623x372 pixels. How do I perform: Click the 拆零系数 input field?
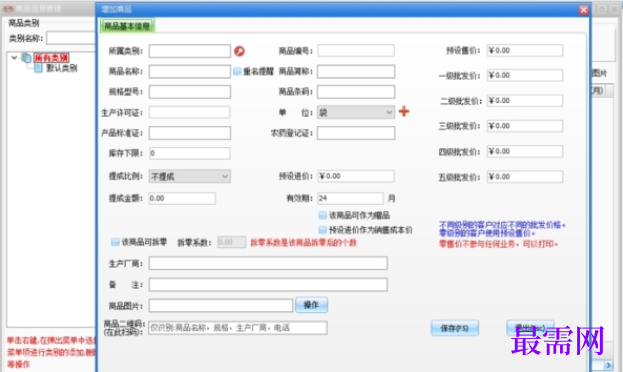point(232,242)
